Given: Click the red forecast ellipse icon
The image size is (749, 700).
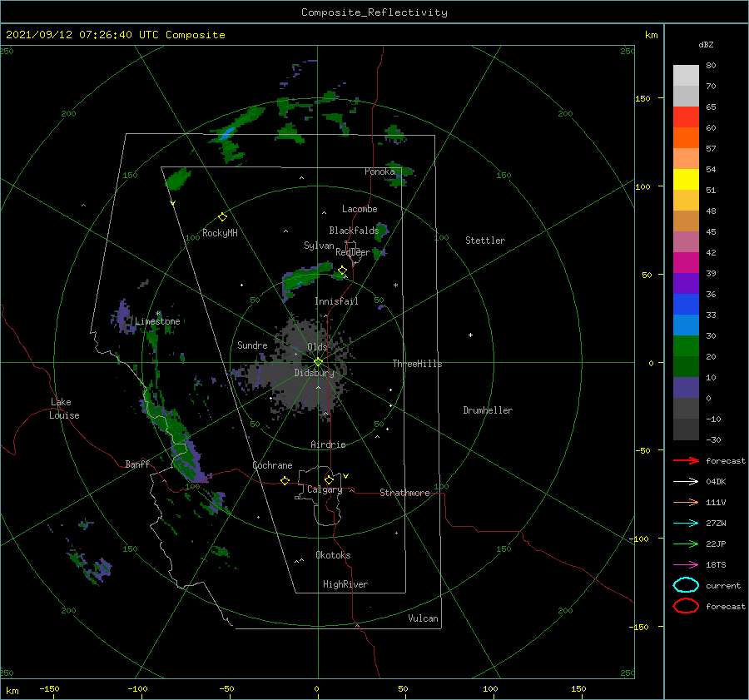Looking at the screenshot, I should point(686,606).
